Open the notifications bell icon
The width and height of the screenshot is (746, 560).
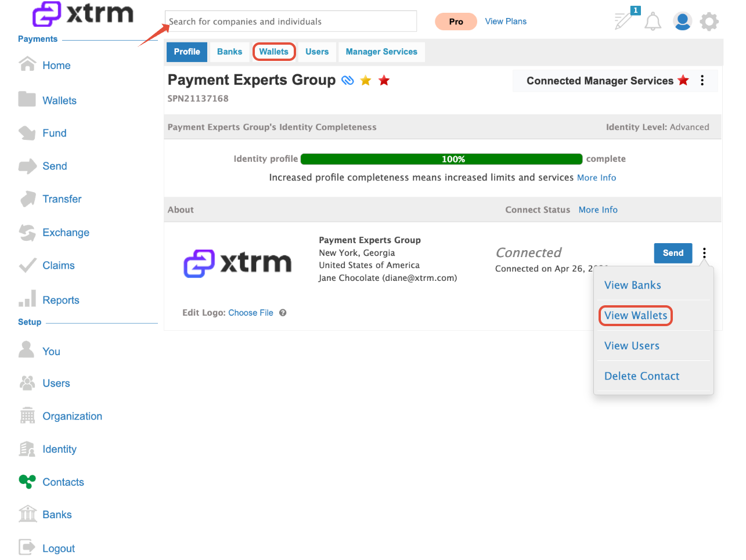click(653, 21)
